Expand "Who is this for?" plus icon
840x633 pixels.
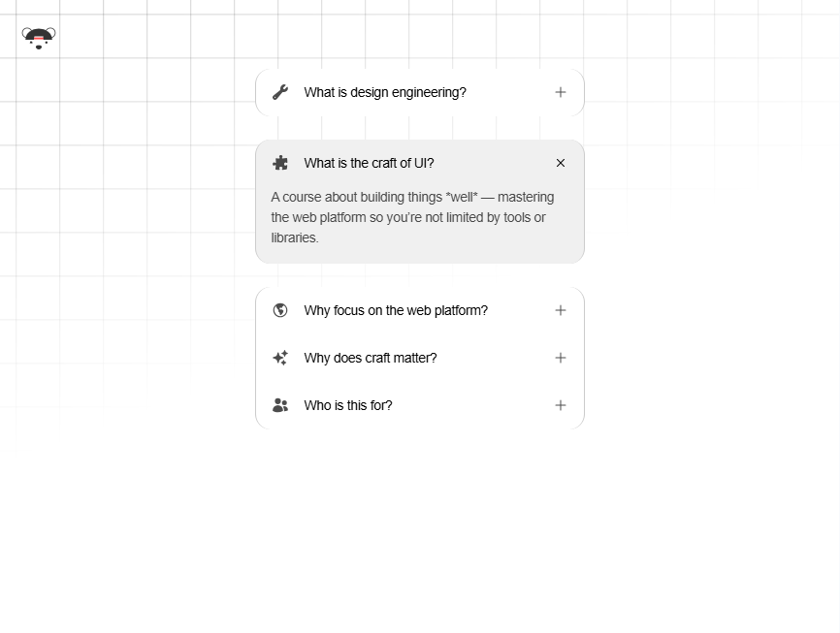pos(561,405)
